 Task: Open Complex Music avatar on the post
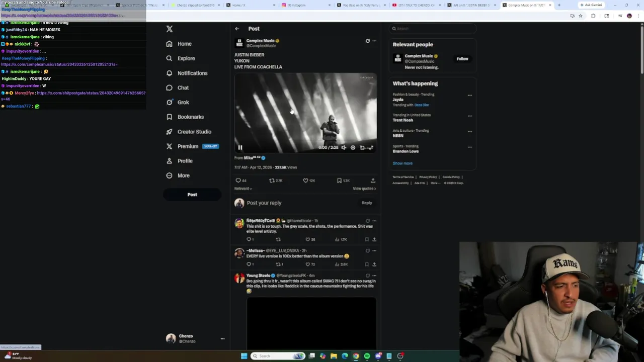(x=239, y=43)
